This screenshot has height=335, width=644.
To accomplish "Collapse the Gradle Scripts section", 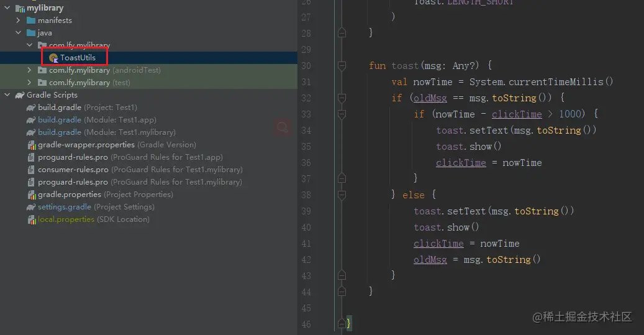I will [7, 95].
